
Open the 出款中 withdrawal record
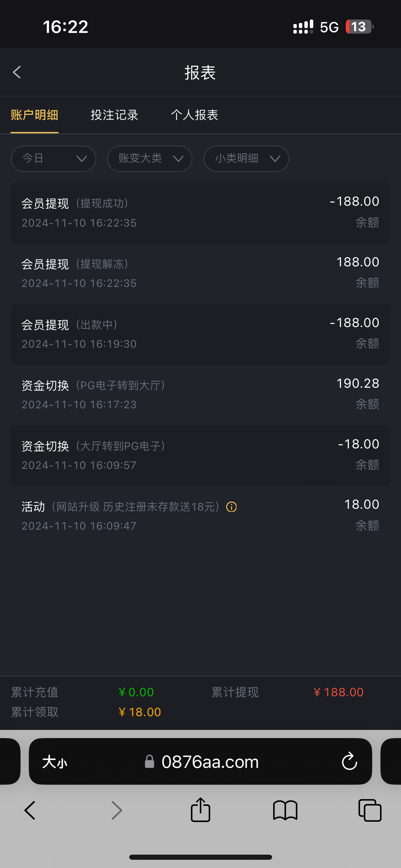[x=200, y=334]
